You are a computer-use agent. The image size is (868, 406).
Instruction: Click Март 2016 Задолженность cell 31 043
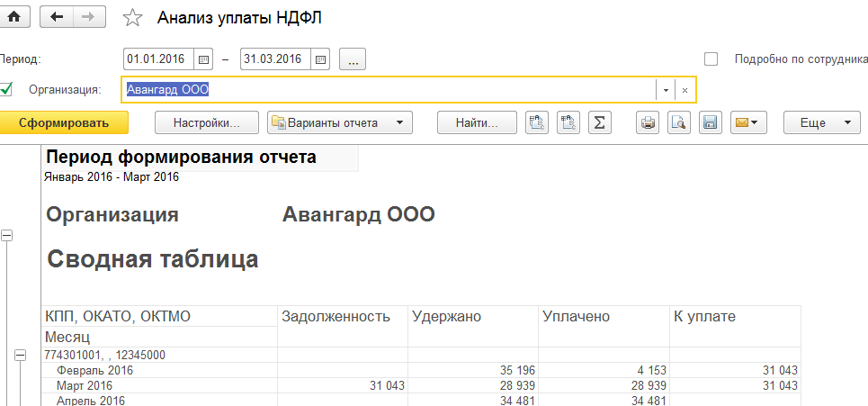click(342, 385)
